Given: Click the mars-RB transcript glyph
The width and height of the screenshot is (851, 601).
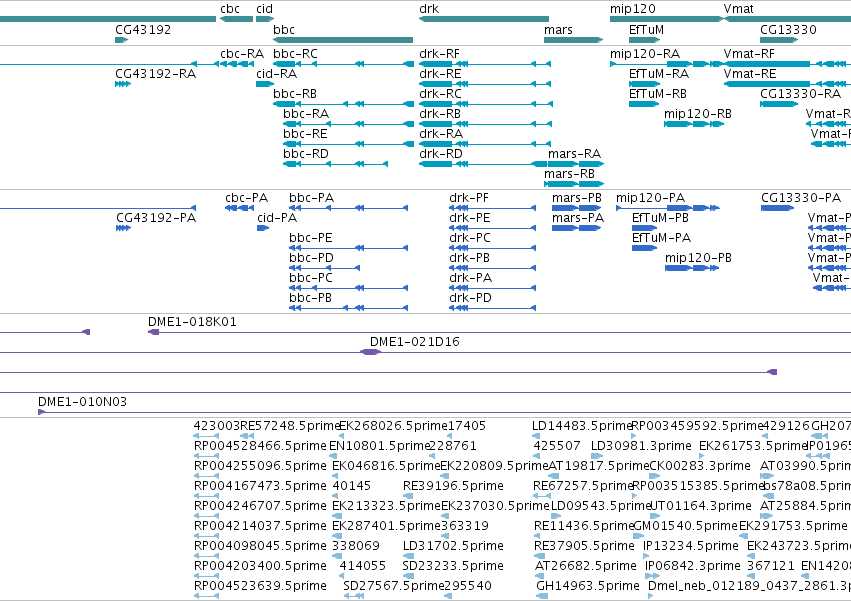Looking at the screenshot, I should pyautogui.click(x=574, y=185).
